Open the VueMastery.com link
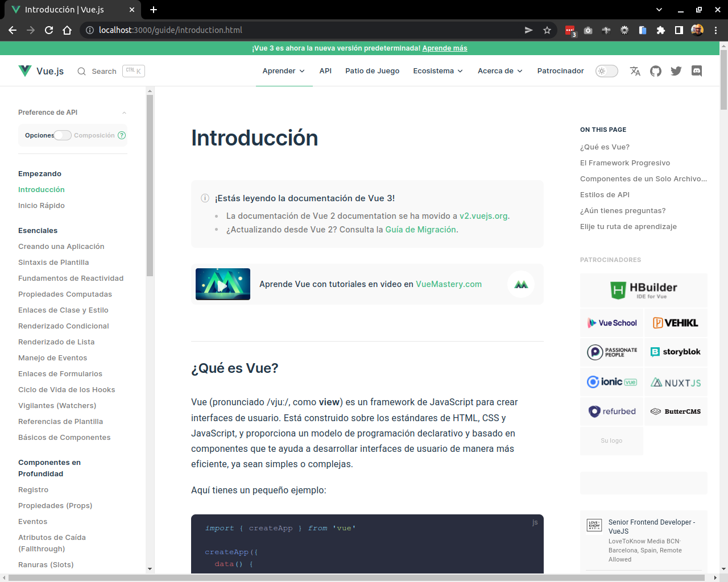 [x=449, y=284]
